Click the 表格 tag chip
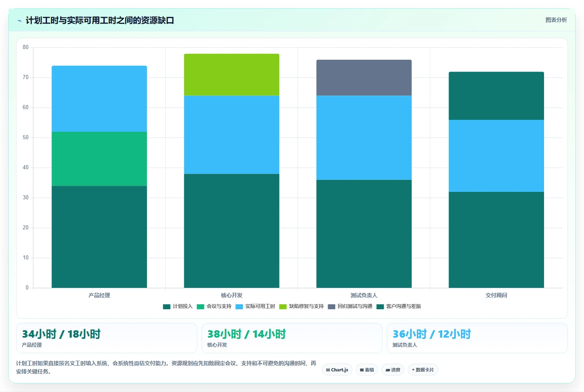 [367, 370]
